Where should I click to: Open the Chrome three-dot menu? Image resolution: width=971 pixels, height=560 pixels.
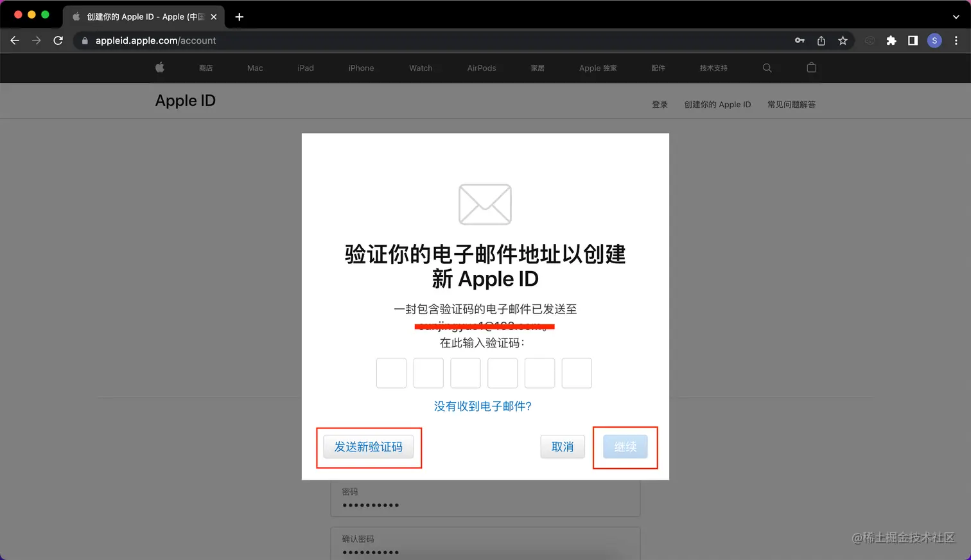[x=956, y=40]
